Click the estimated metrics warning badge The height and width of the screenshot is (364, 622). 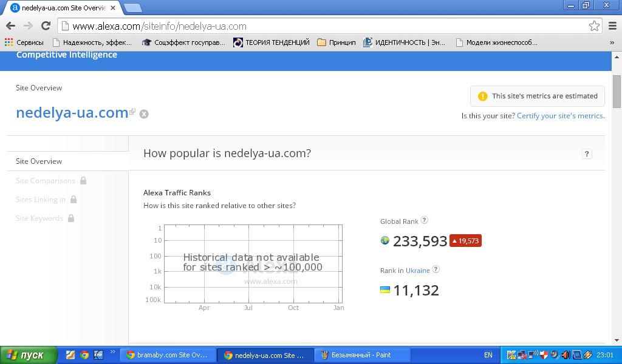pos(538,96)
